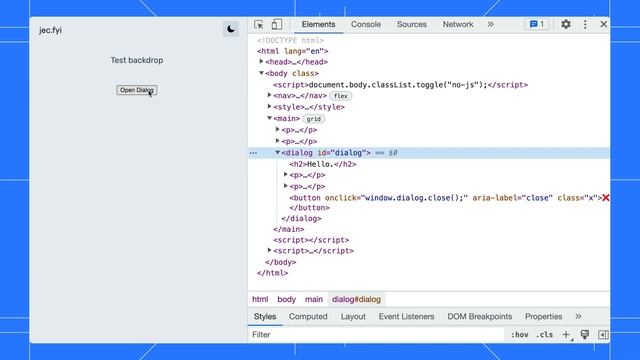Expand the style element node
The image size is (640, 360).
(269, 107)
